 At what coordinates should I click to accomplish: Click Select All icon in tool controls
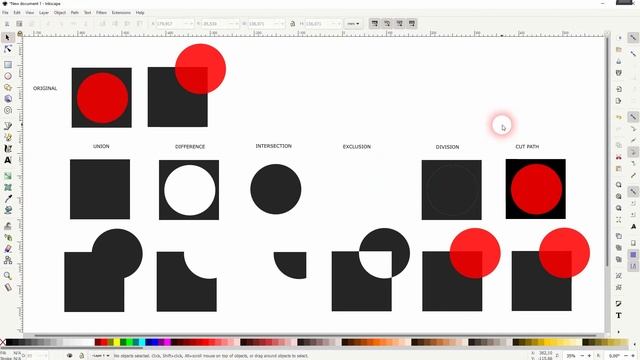(7, 24)
